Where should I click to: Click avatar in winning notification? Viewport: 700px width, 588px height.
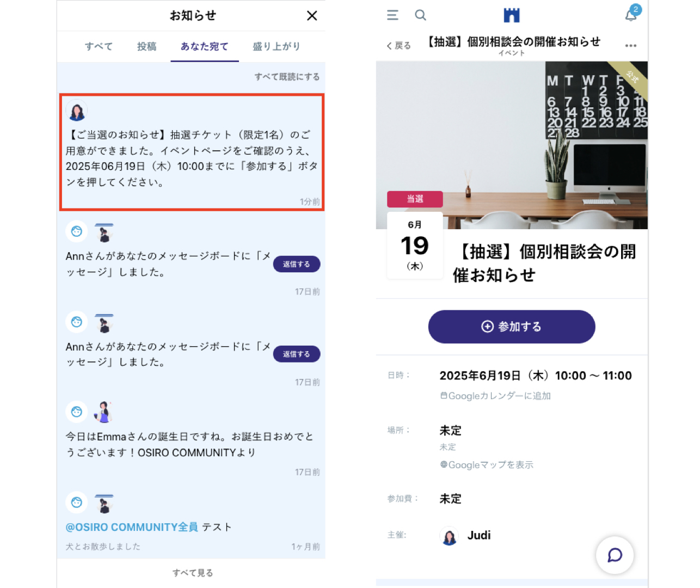tap(77, 111)
